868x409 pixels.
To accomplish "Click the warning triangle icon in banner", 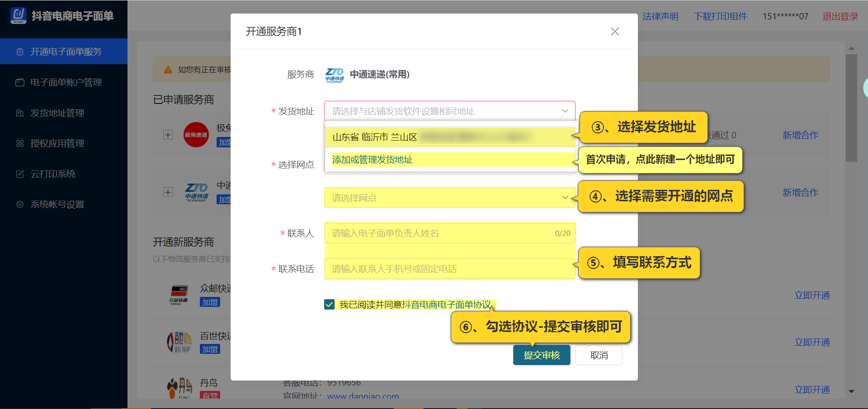I will tap(168, 70).
